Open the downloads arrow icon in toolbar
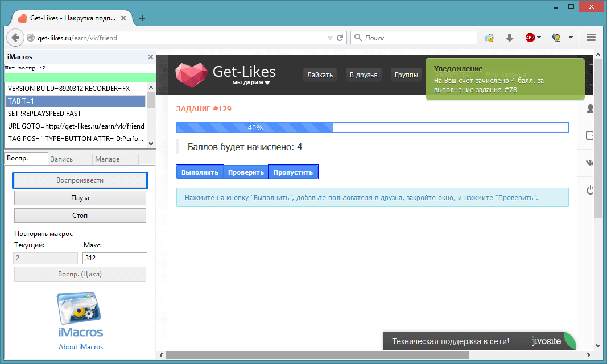This screenshot has width=607, height=364. pos(510,38)
